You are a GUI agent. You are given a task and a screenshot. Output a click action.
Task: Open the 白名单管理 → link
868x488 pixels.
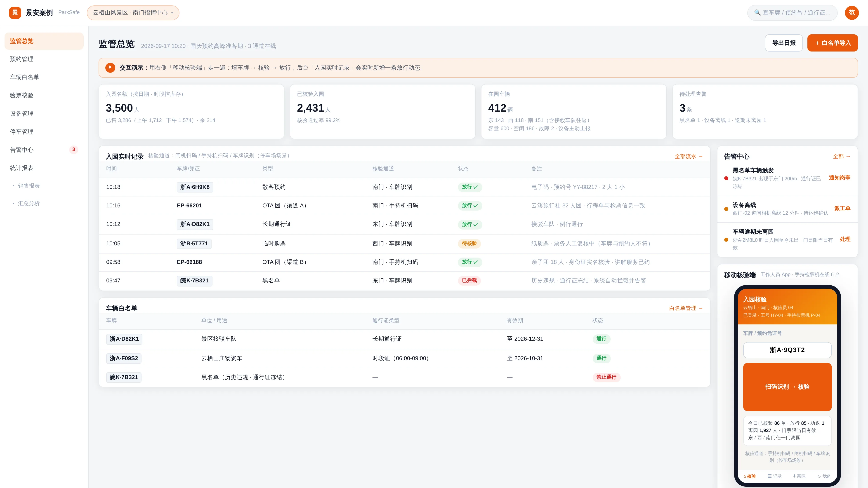(686, 308)
